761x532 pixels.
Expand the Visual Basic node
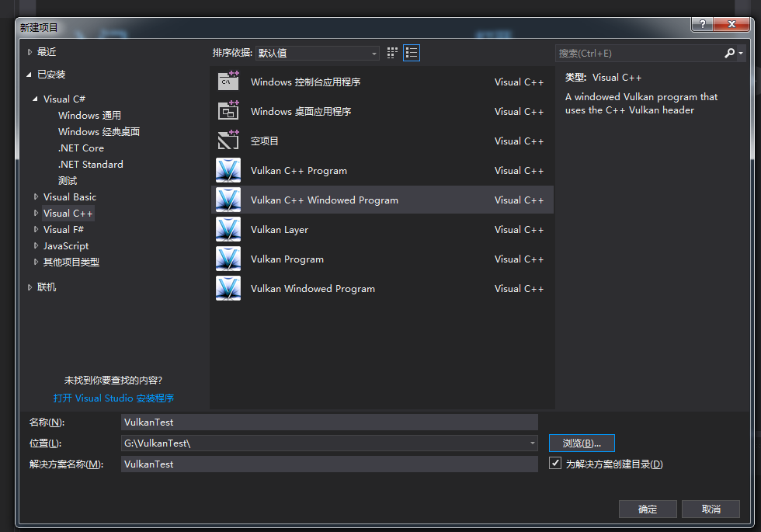(36, 196)
